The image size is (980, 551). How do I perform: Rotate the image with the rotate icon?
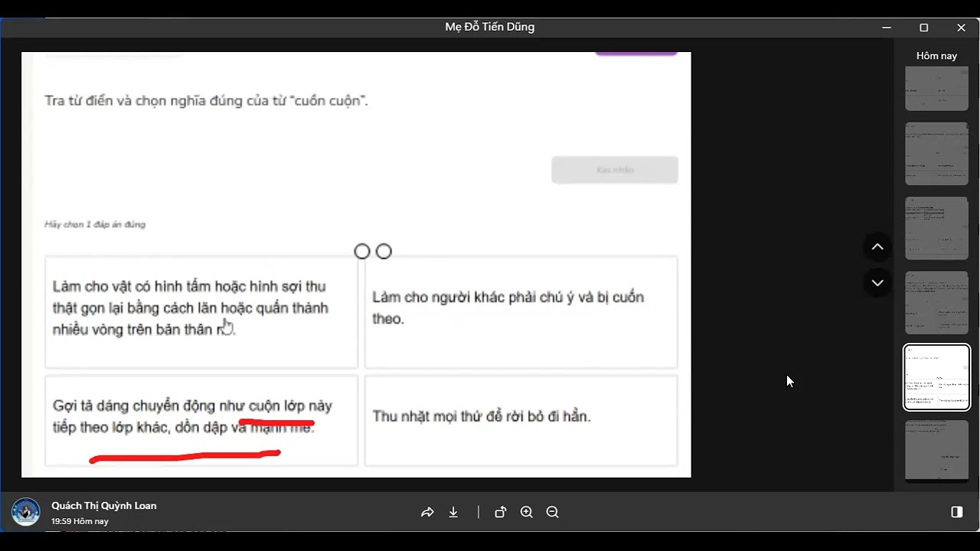point(500,513)
